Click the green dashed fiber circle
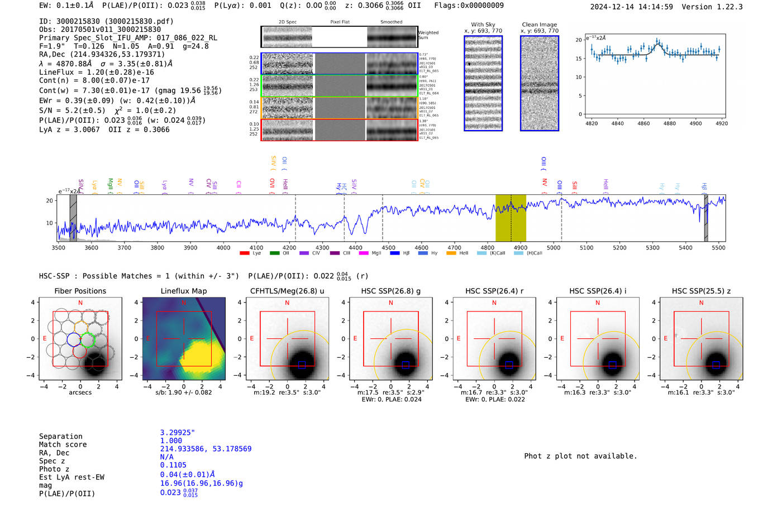Viewport: 782px width, 532px height. [x=87, y=339]
